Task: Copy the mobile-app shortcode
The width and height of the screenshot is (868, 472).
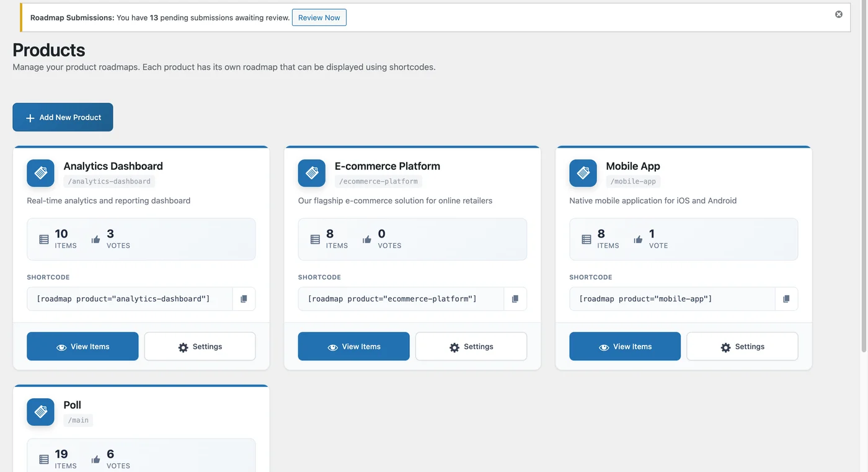Action: tap(786, 299)
